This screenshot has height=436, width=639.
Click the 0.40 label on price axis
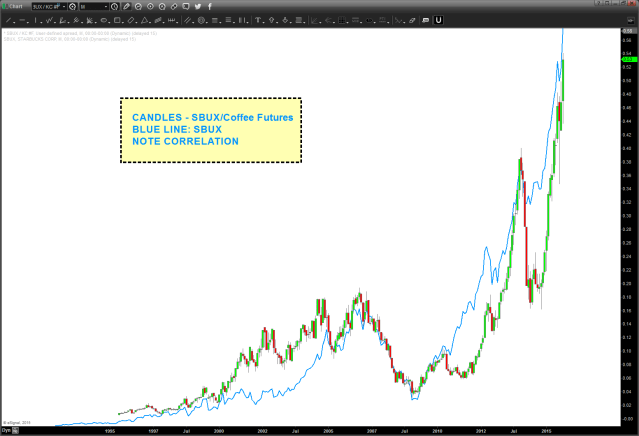point(627,148)
